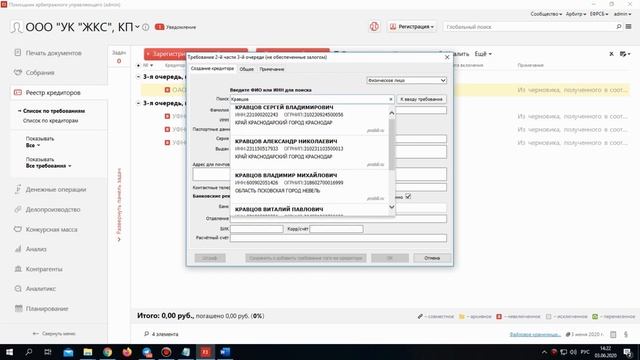640x360 pixels.
Task: Focus the БИК input field
Action: [256, 229]
